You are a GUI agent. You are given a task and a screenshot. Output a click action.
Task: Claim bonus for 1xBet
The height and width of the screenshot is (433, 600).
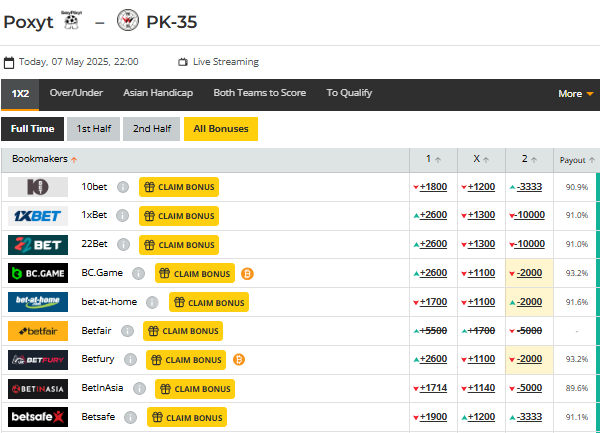tap(179, 216)
